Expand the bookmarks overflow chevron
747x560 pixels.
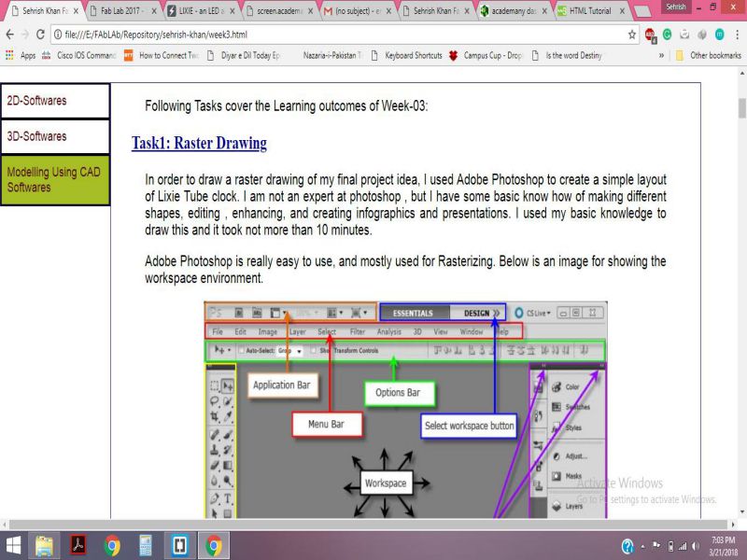(661, 55)
